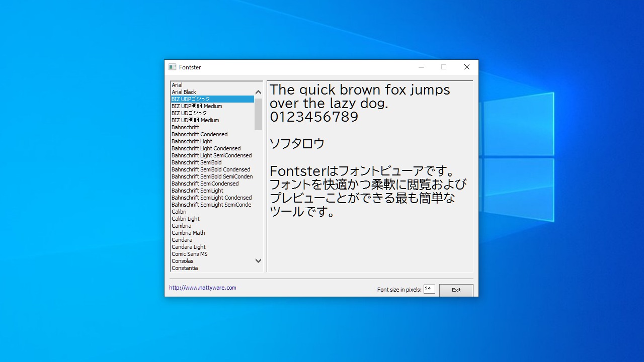Click the Fontster app icon in title bar
This screenshot has height=362, width=644.
pos(172,67)
